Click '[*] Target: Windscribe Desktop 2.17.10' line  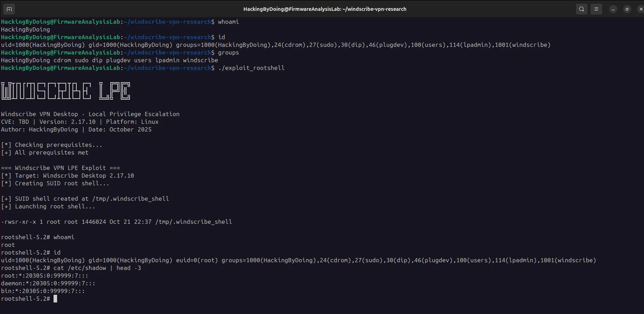(68, 176)
